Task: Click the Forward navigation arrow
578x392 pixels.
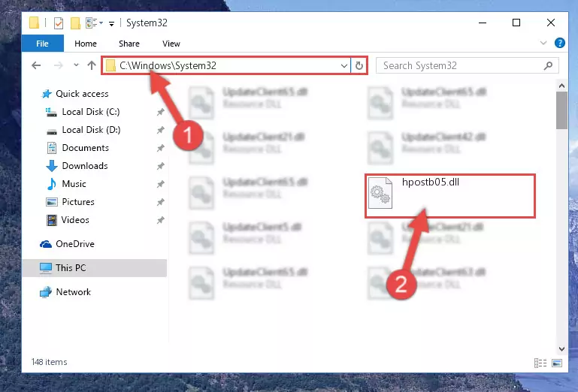Action: (58, 65)
